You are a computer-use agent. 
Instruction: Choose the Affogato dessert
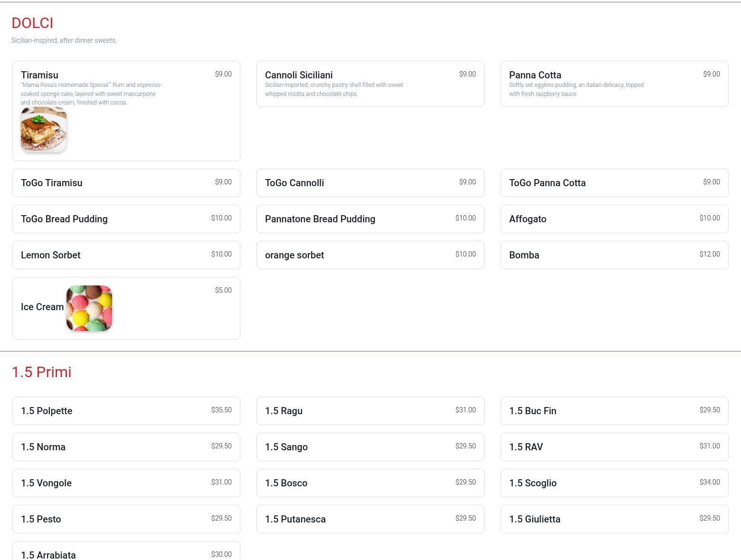tap(614, 219)
